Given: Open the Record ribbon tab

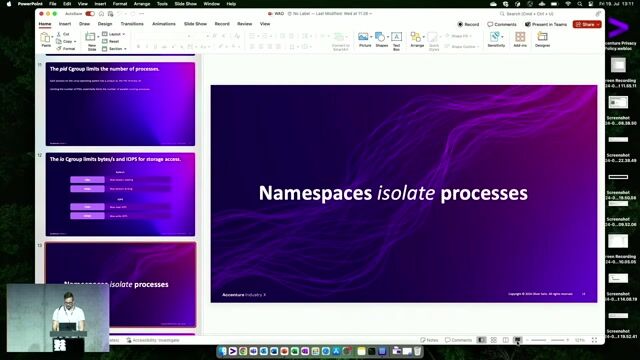Looking at the screenshot, I should 222,24.
